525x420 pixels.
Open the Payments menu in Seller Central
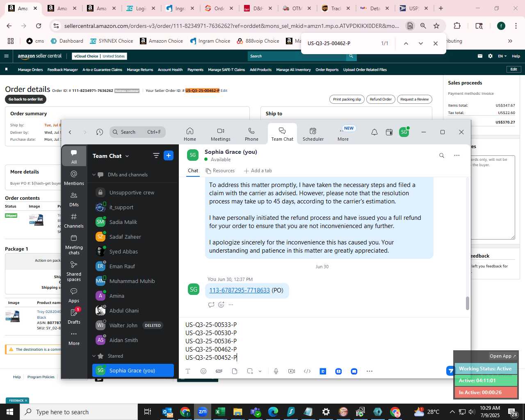[x=195, y=70]
